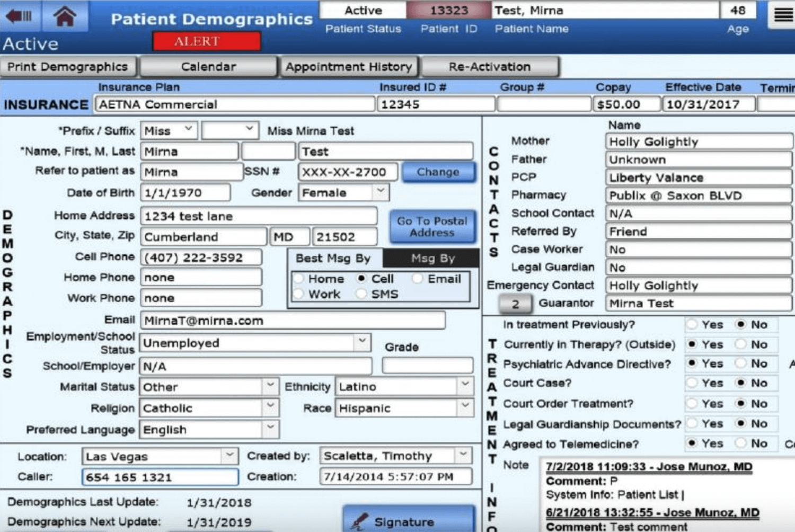Go to the Home screen icon
This screenshot has width=795, height=532.
(65, 16)
